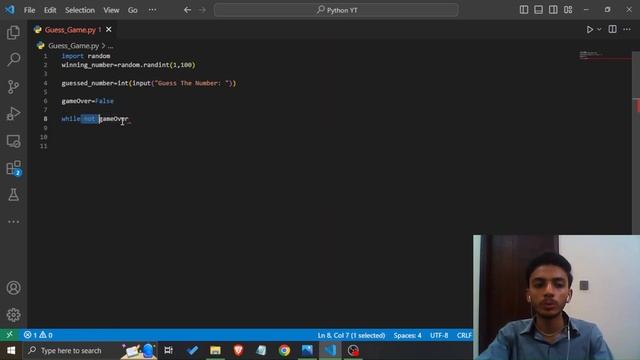Click code minimap preview
This screenshot has height=360, width=640.
605,55
